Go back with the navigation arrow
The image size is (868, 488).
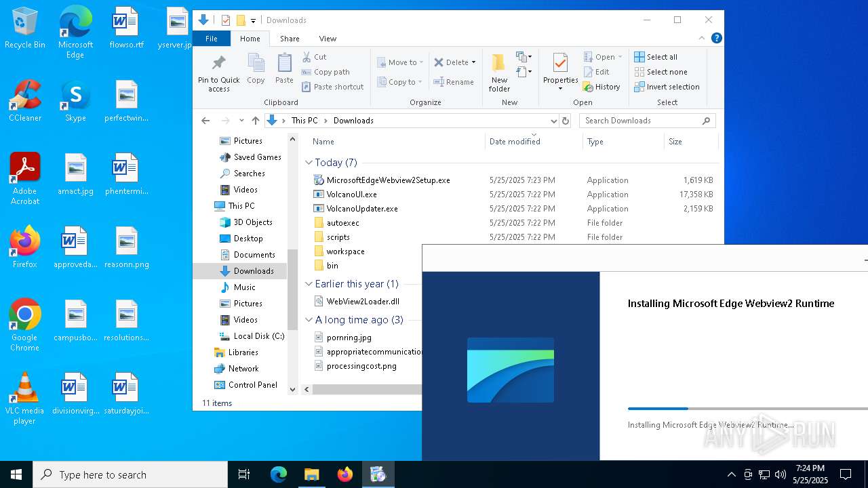[x=205, y=121]
